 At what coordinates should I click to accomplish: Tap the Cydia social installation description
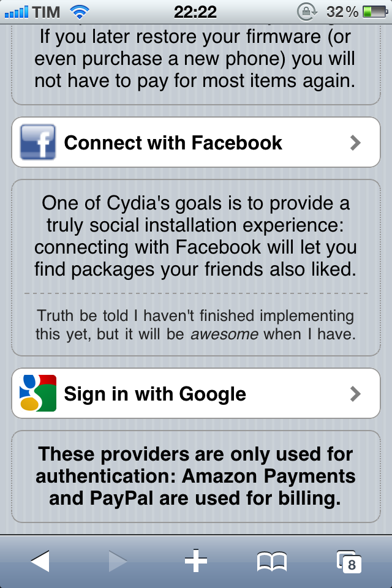(x=195, y=236)
